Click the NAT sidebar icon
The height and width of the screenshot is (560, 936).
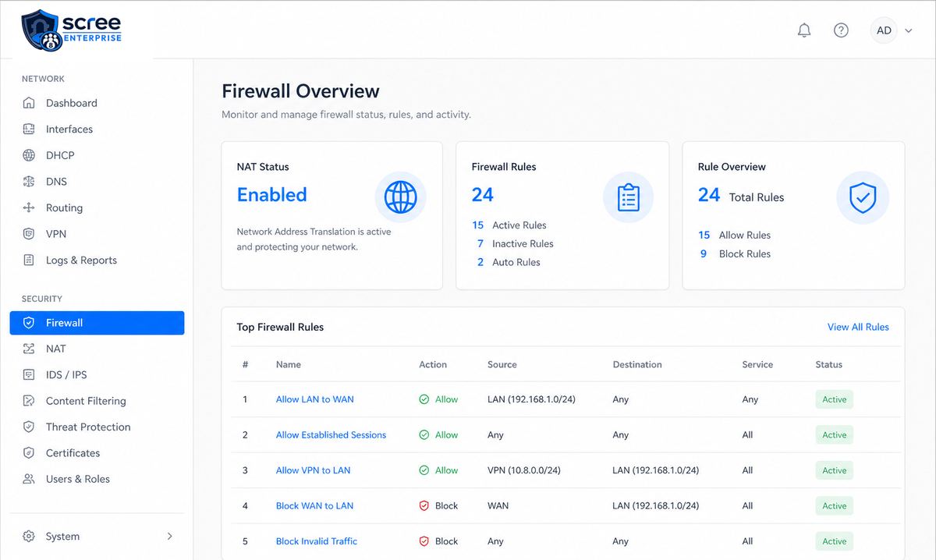pos(29,349)
